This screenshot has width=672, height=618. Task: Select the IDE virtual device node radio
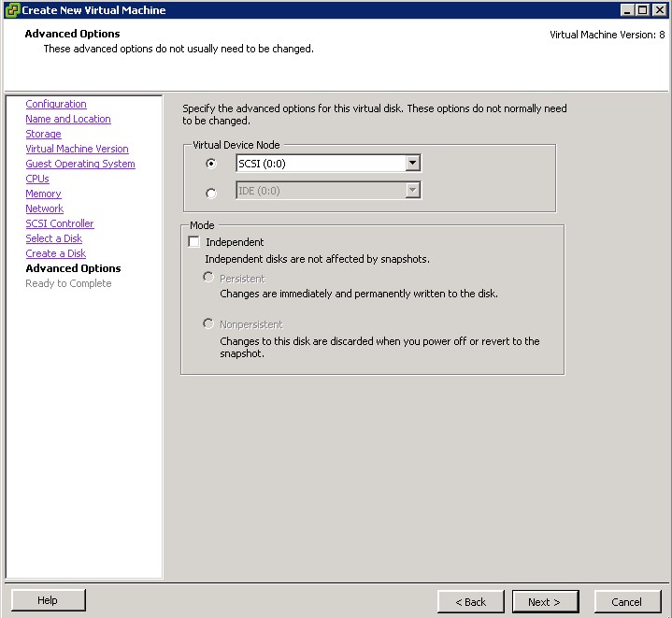(211, 193)
